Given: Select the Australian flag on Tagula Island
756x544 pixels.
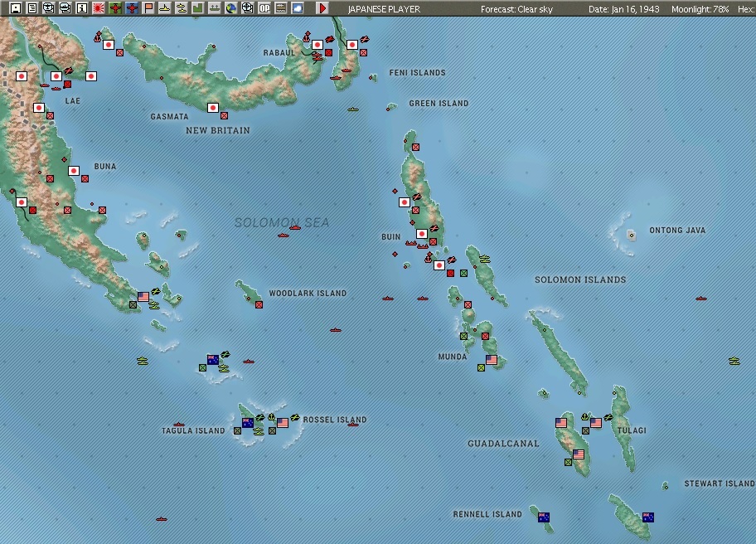Looking at the screenshot, I should point(248,422).
